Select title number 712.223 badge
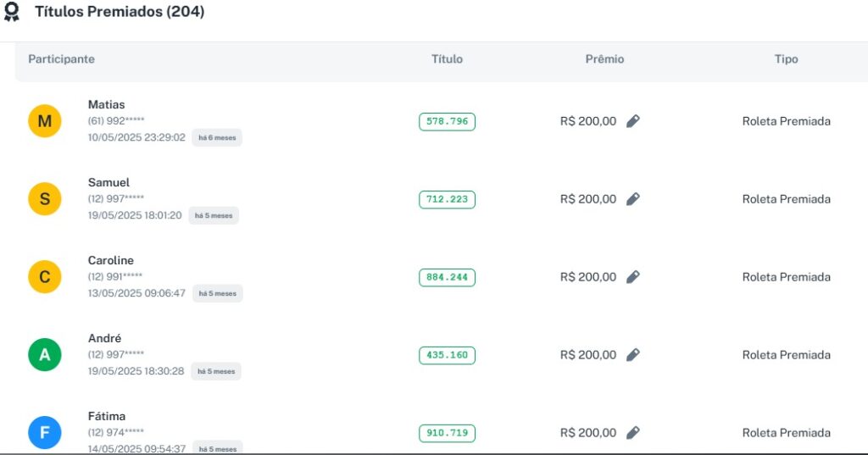The height and width of the screenshot is (455, 868). coord(447,200)
